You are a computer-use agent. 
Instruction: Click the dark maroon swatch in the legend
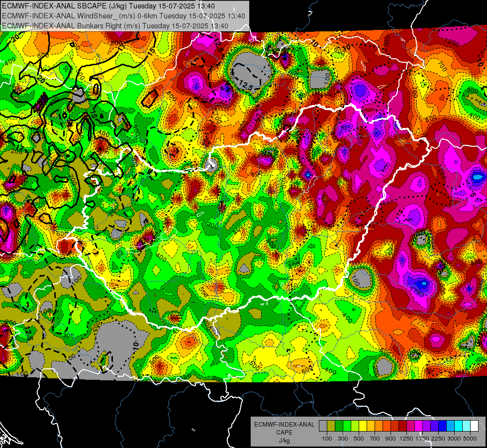coord(403,426)
